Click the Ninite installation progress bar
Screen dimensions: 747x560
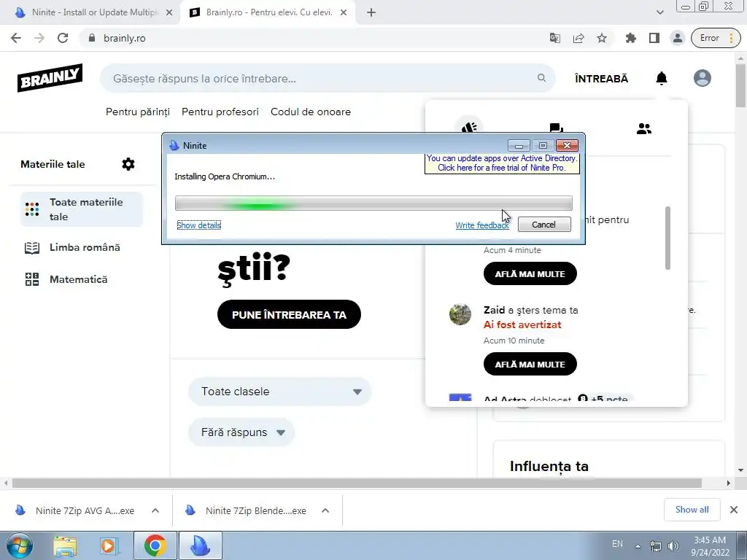[x=373, y=203]
